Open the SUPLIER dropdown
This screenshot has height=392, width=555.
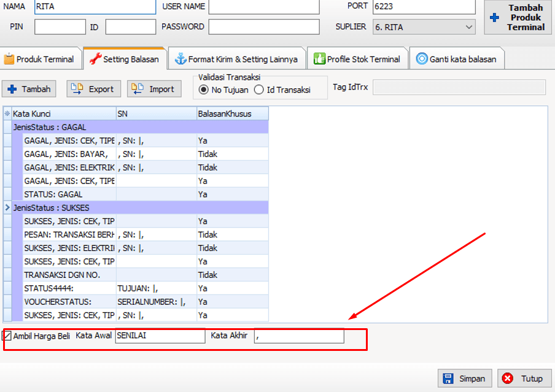click(469, 27)
